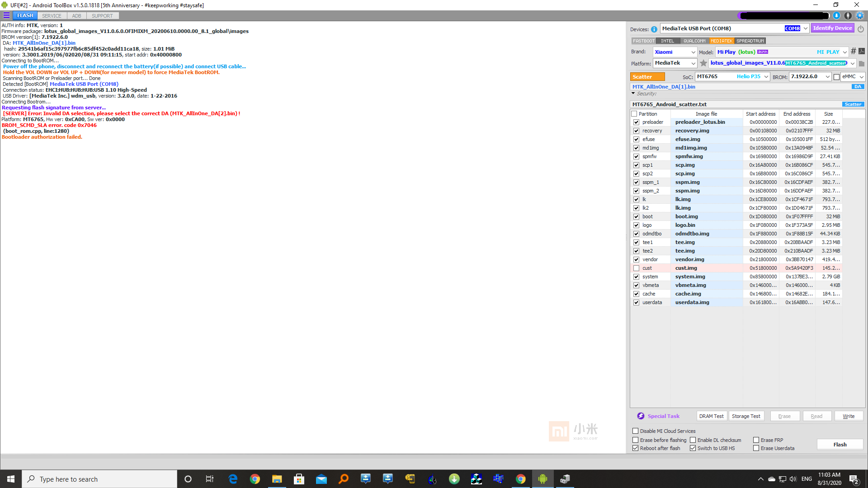Viewport: 868px width, 488px height.
Task: Click the Storage Test button
Action: click(x=746, y=416)
